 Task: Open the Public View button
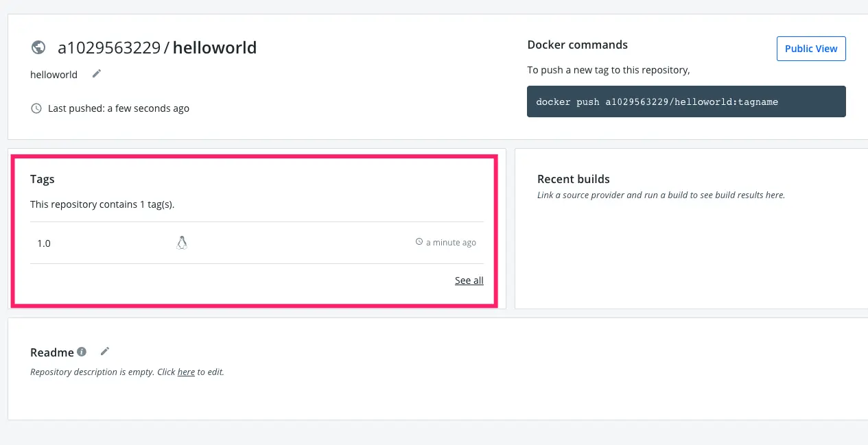[x=811, y=49]
